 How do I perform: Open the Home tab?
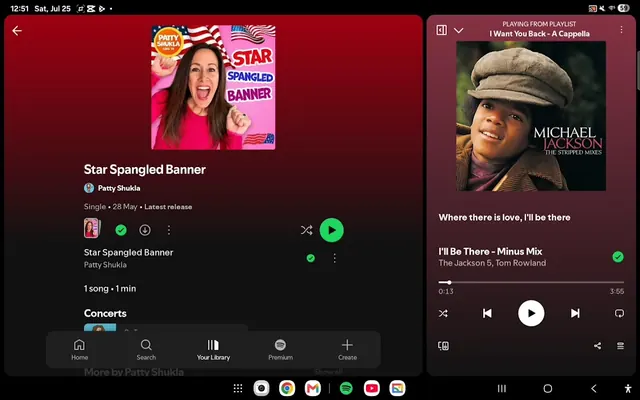(x=79, y=350)
